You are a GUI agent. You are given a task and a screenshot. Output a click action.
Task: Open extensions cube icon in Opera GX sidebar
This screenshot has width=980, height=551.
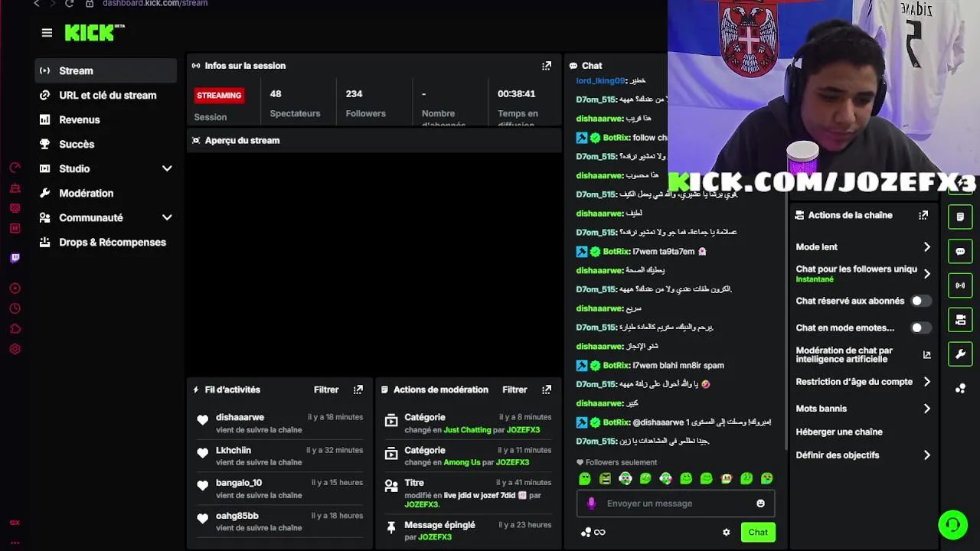15,329
